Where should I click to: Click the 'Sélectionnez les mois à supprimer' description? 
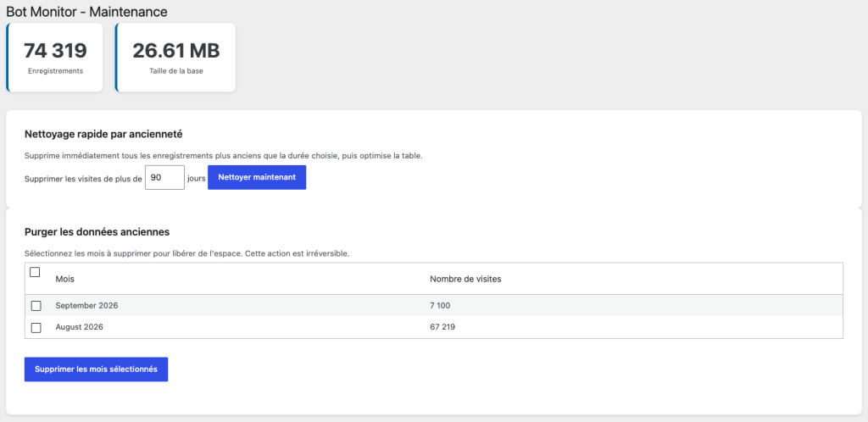point(187,254)
